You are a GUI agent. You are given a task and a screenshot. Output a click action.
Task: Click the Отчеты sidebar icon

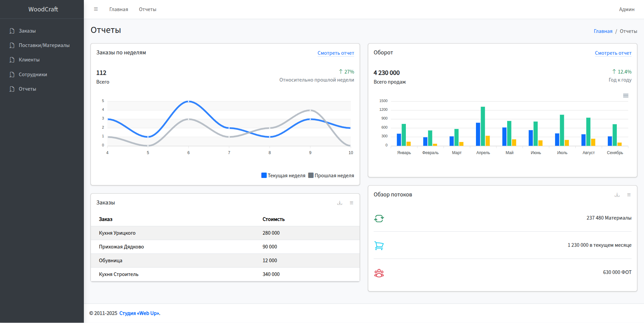(12, 89)
